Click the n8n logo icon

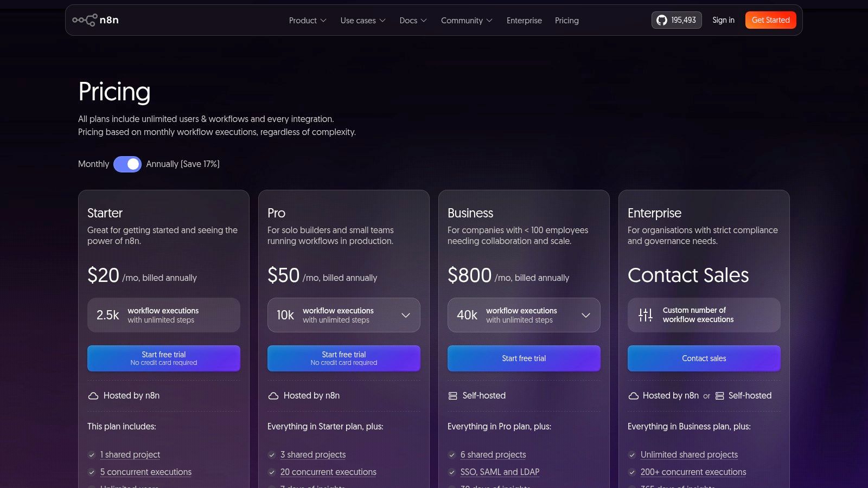[x=85, y=20]
